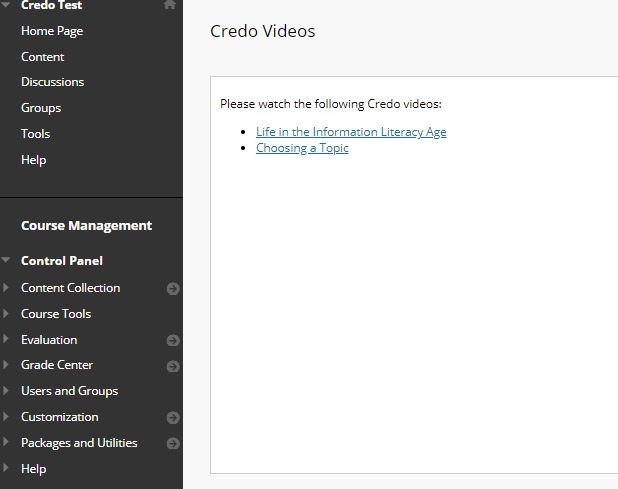This screenshot has width=618, height=489.
Task: Click the home icon beside Credo Test
Action: point(169,4)
